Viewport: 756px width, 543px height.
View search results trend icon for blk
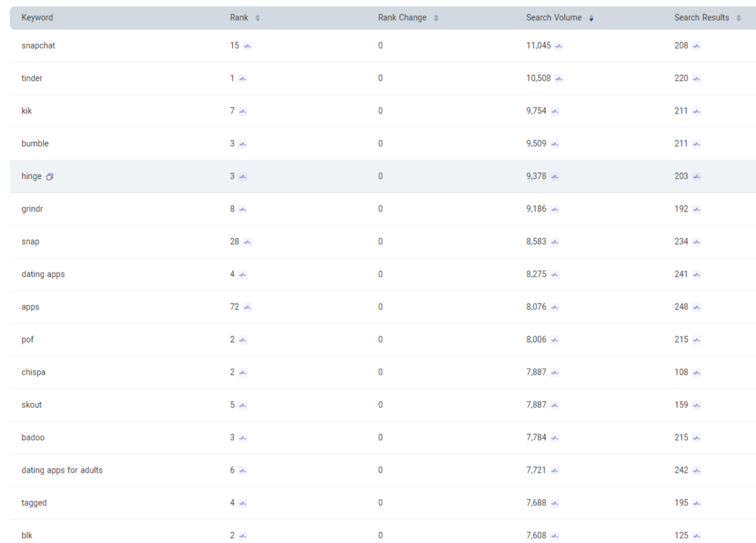(696, 536)
